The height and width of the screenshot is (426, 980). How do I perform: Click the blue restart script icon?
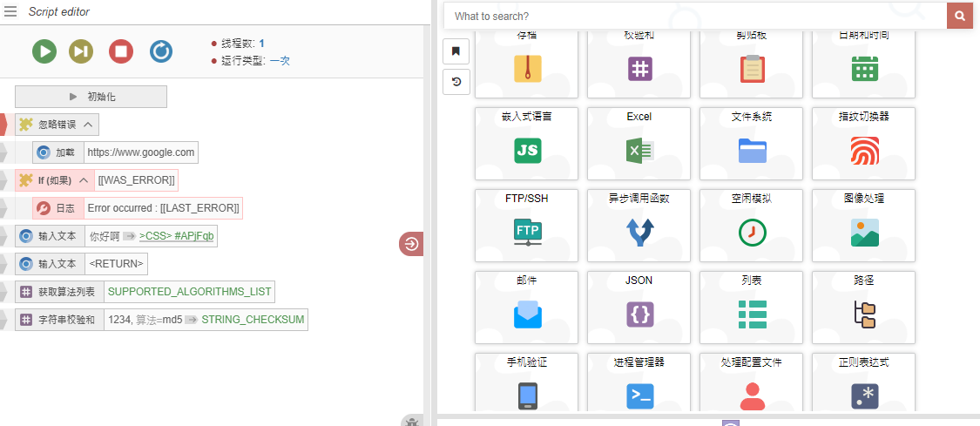161,51
